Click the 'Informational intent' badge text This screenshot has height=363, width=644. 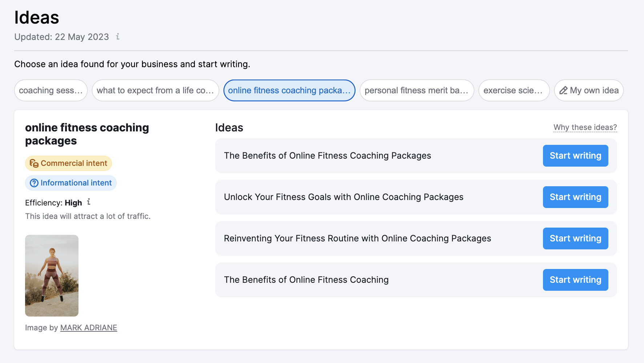pyautogui.click(x=76, y=183)
